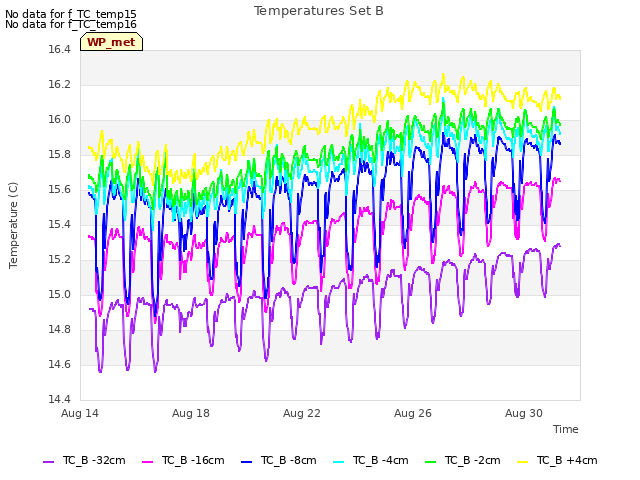Click the 15.8 y-axis tick label
The width and height of the screenshot is (640, 480).
60,155
